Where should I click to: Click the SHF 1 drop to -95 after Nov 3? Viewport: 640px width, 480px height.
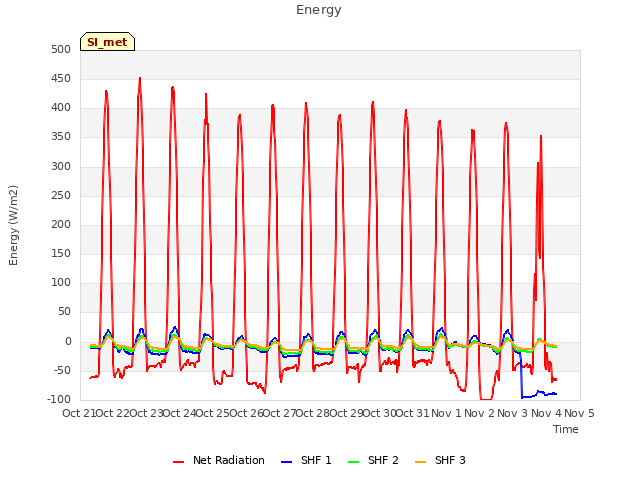[522, 397]
